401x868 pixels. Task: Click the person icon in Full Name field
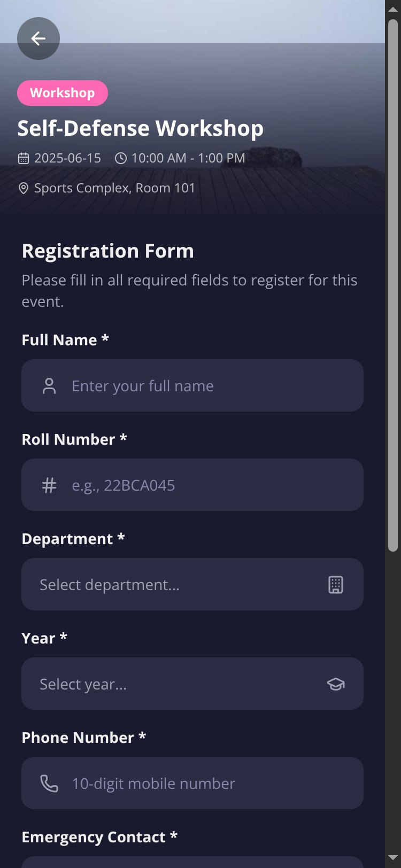point(49,386)
